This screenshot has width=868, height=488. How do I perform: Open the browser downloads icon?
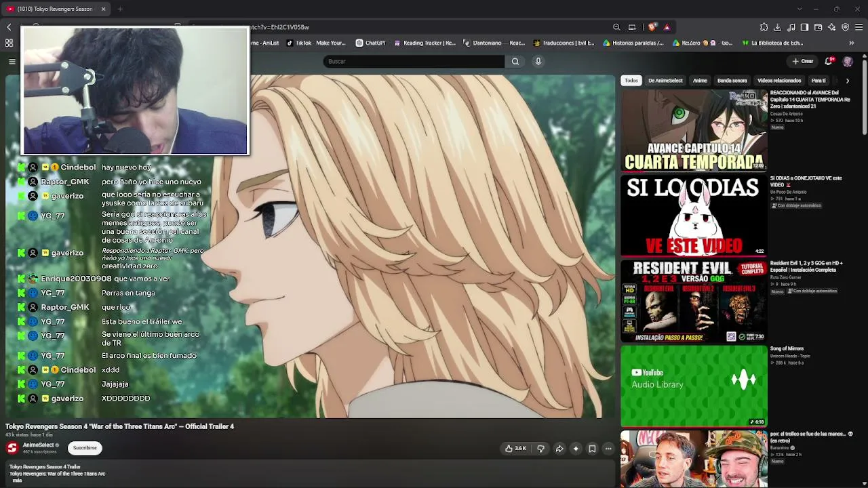tap(778, 27)
